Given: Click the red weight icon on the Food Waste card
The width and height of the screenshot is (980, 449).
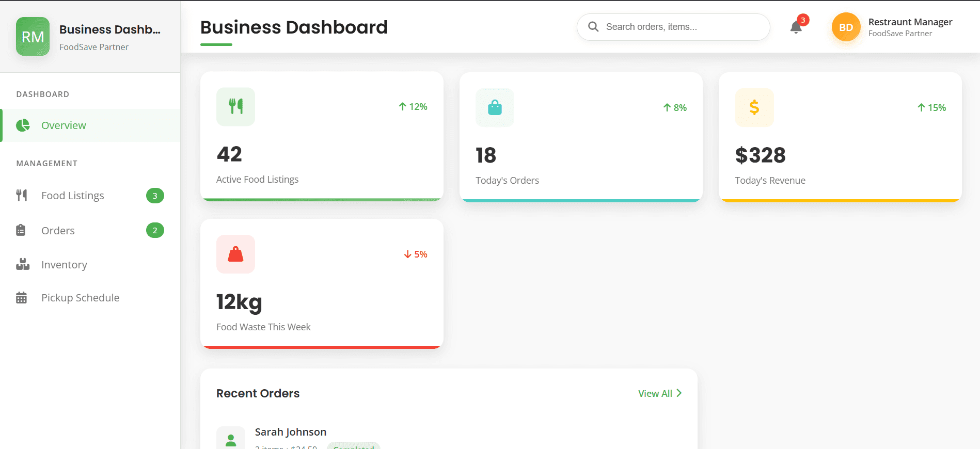Looking at the screenshot, I should 235,254.
